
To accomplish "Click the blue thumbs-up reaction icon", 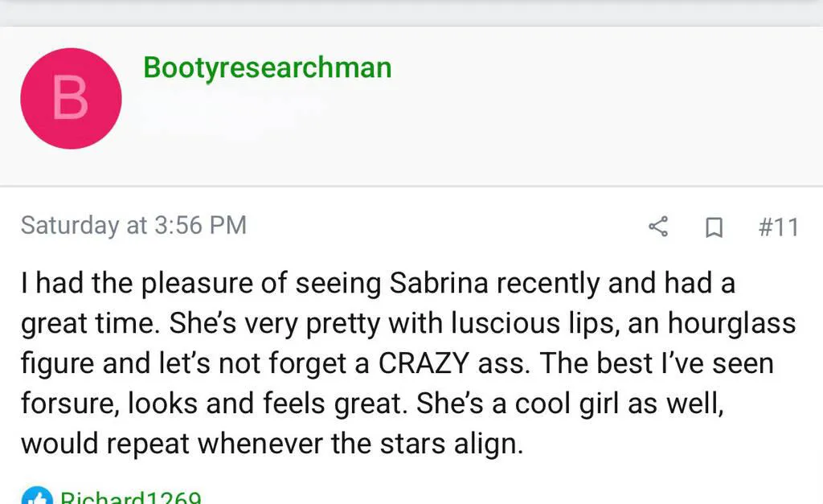I will point(35,498).
